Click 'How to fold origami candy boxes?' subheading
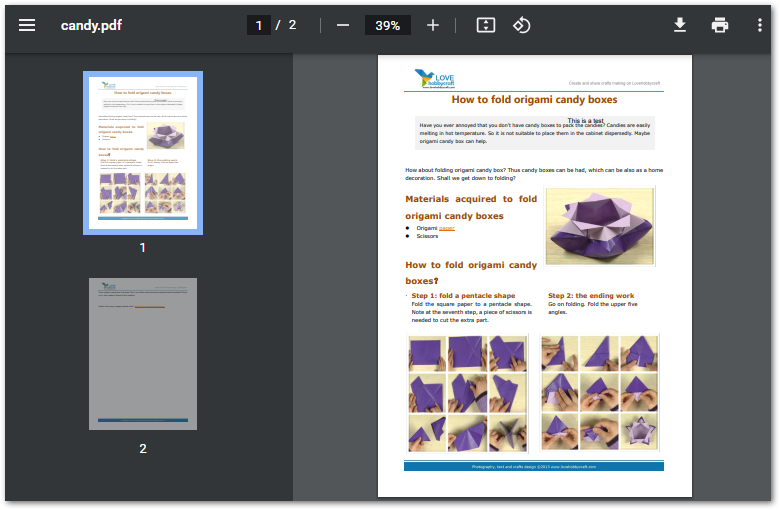This screenshot has height=510, width=780. [471, 273]
